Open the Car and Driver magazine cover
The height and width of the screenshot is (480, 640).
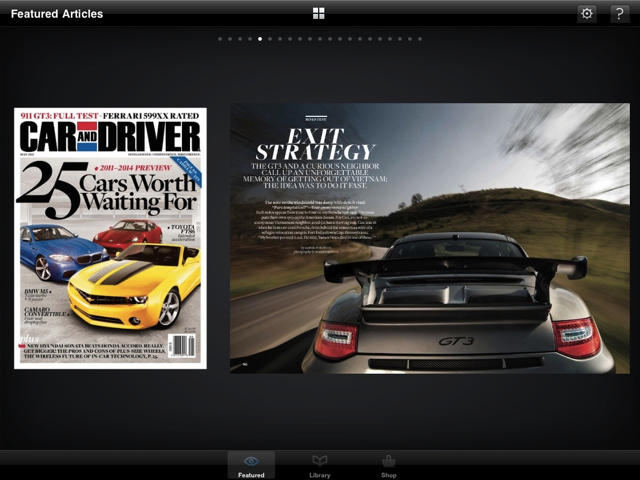[110, 238]
